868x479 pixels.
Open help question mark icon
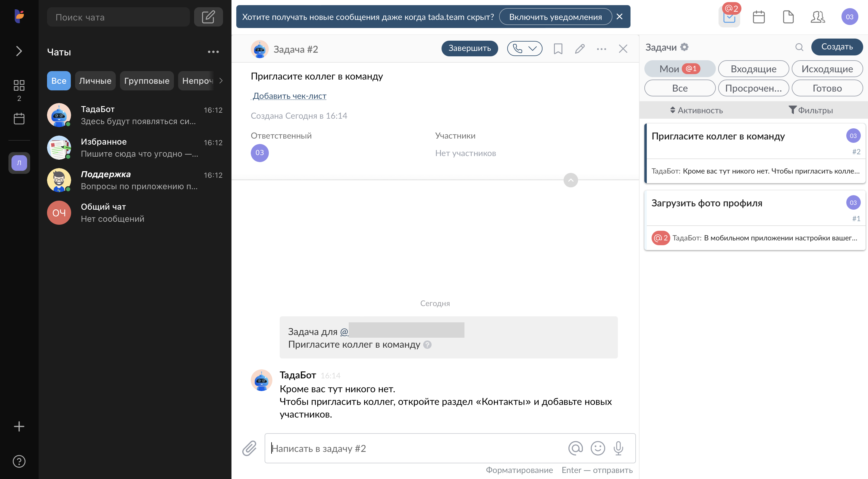(x=19, y=461)
